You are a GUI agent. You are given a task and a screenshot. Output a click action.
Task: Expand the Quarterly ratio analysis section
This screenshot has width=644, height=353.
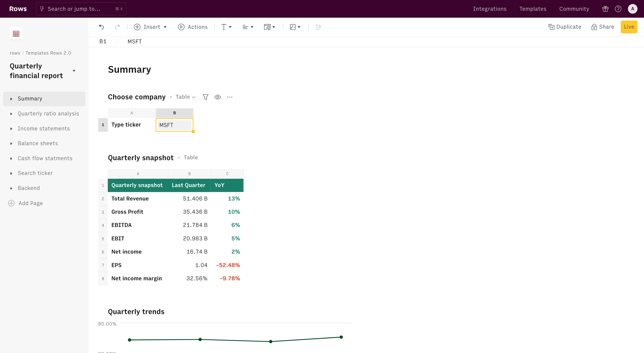11,113
